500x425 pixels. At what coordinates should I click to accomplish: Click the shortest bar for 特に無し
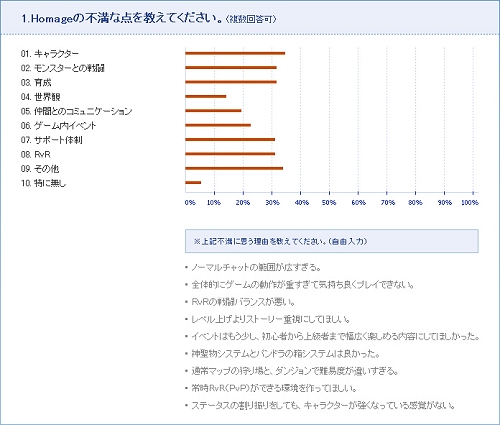coord(193,182)
